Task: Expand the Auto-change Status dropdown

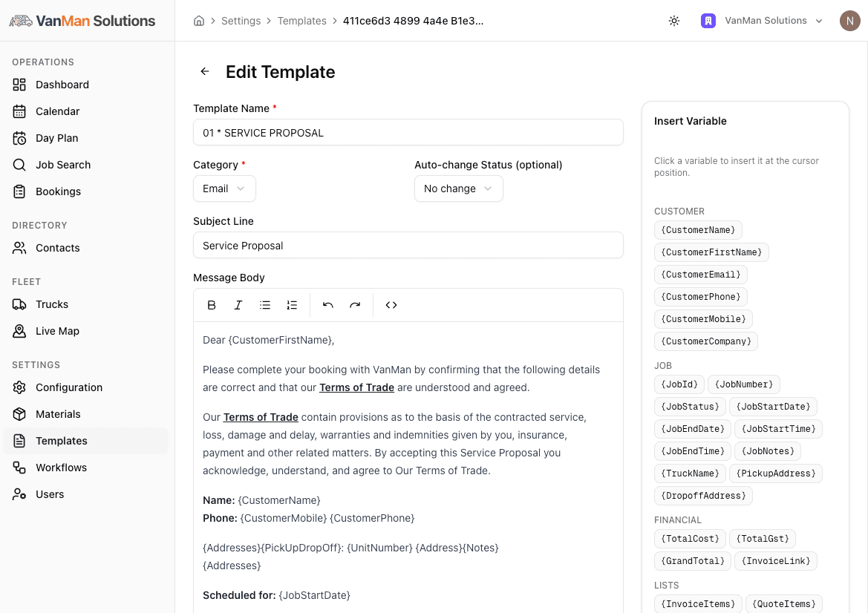Action: click(x=458, y=189)
